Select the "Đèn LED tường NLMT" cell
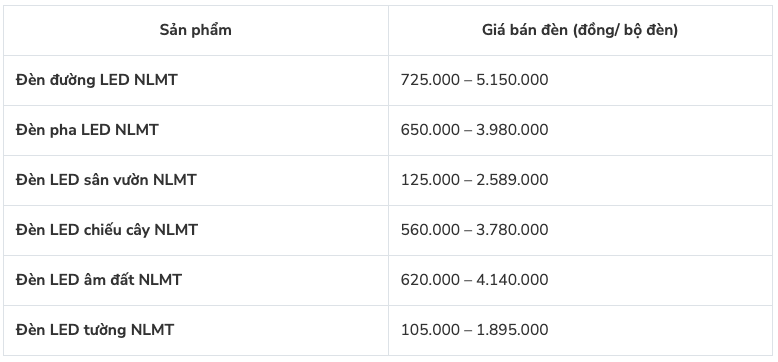The image size is (778, 362). point(195,331)
